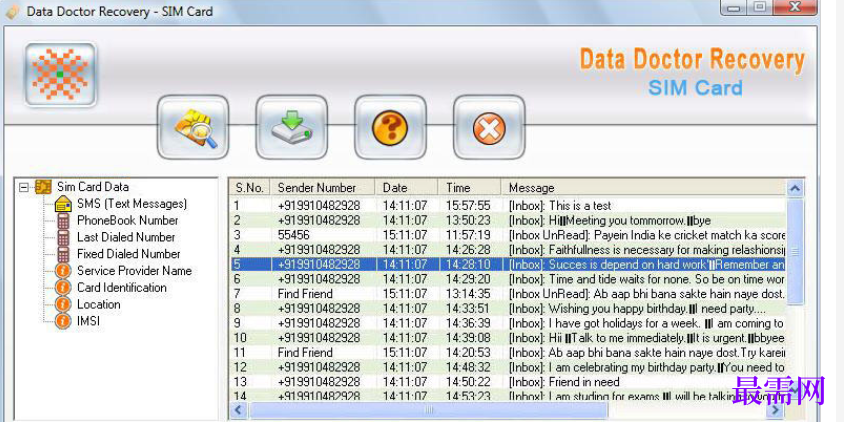Viewport: 844px width, 422px height.
Task: Click time cell 15:57:55
Action: coord(468,206)
